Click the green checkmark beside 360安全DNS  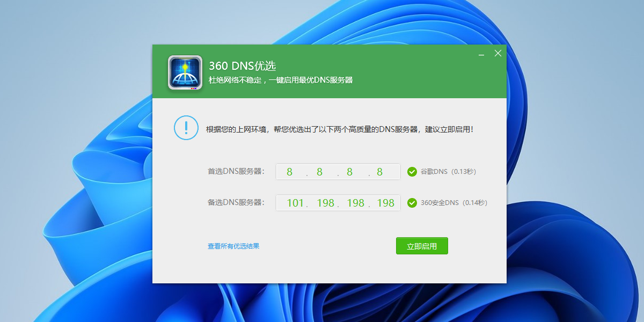point(412,203)
